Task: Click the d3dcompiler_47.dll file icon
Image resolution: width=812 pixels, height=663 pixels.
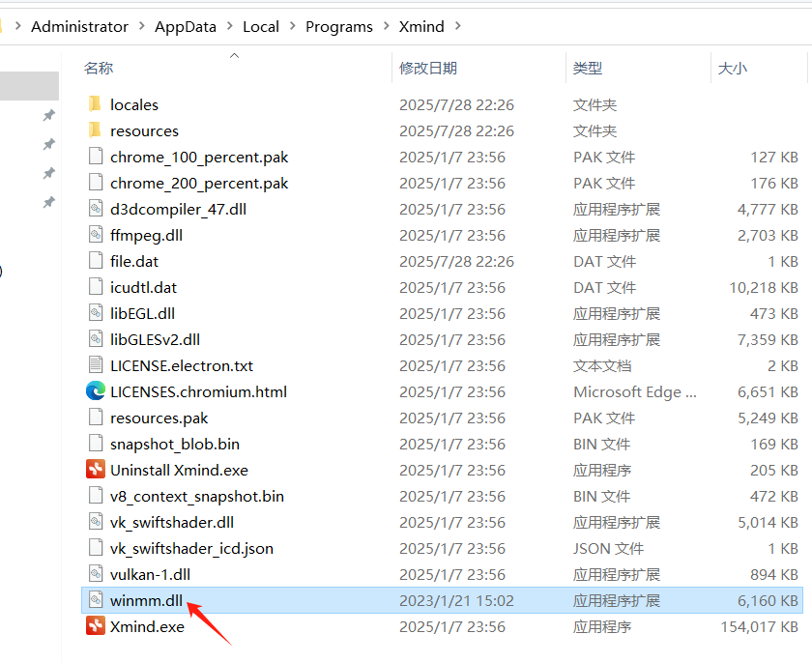Action: [x=96, y=209]
